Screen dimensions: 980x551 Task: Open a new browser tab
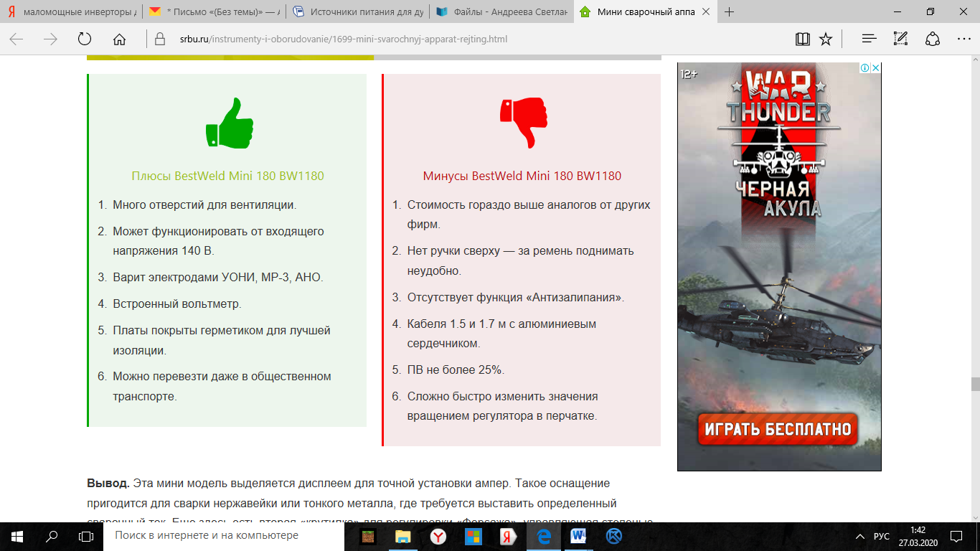tap(730, 11)
